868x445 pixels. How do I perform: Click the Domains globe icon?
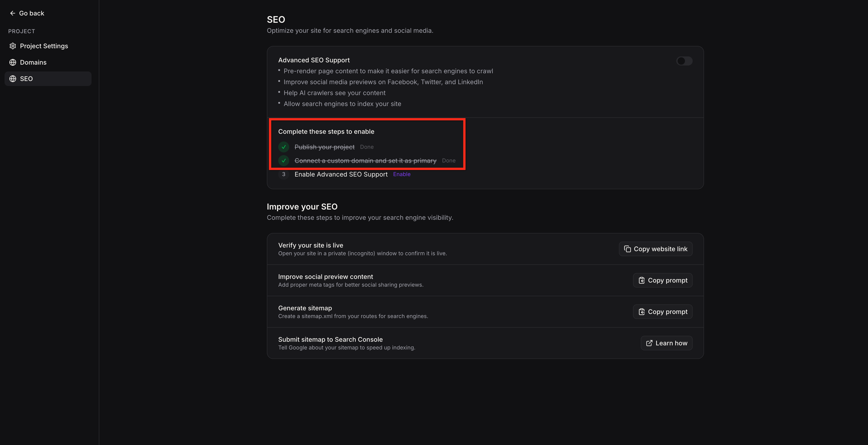(x=13, y=62)
